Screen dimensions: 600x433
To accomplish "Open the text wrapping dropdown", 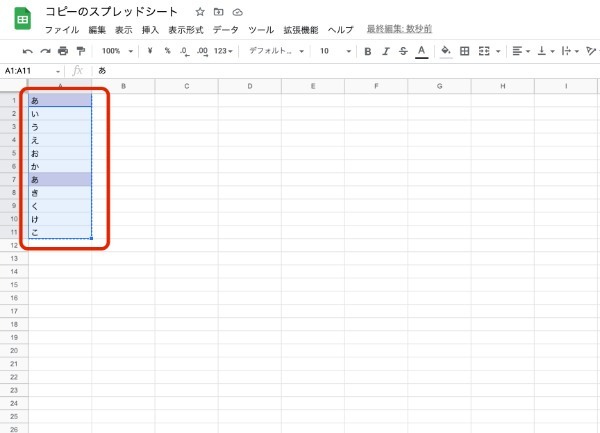I will [570, 51].
